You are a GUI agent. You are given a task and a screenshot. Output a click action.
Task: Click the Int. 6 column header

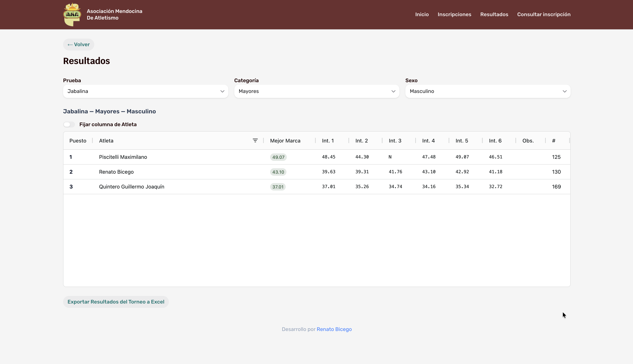[x=495, y=141]
